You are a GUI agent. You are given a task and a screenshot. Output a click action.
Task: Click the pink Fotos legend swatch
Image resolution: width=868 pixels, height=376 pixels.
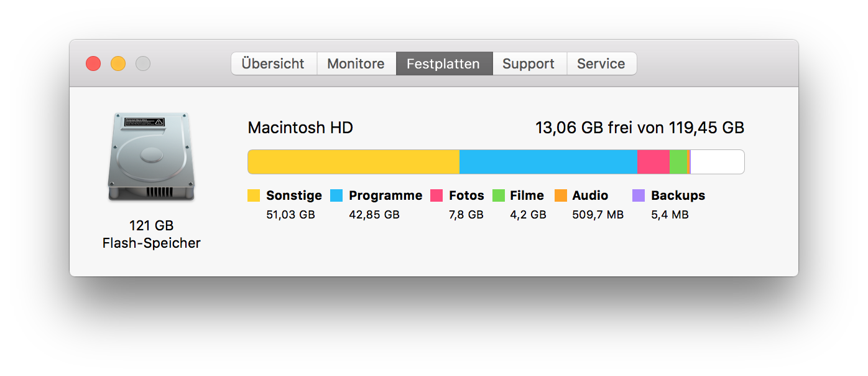(436, 195)
